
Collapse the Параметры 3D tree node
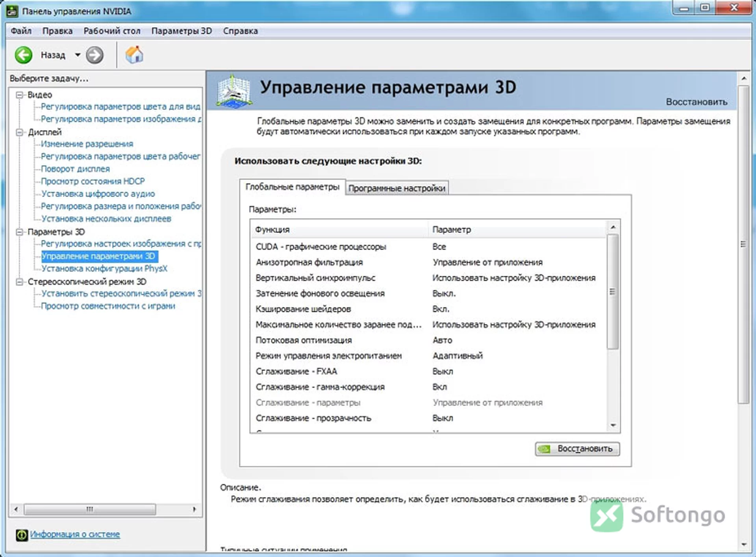coord(19,232)
